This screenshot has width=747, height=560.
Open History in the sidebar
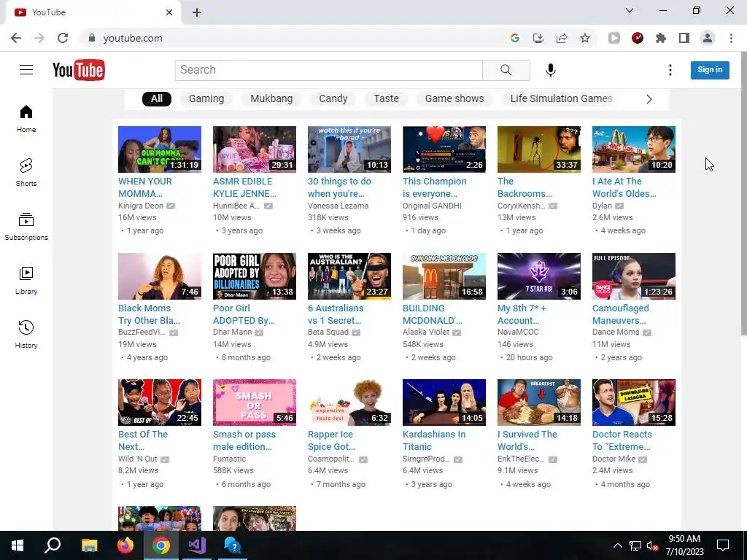point(26,334)
